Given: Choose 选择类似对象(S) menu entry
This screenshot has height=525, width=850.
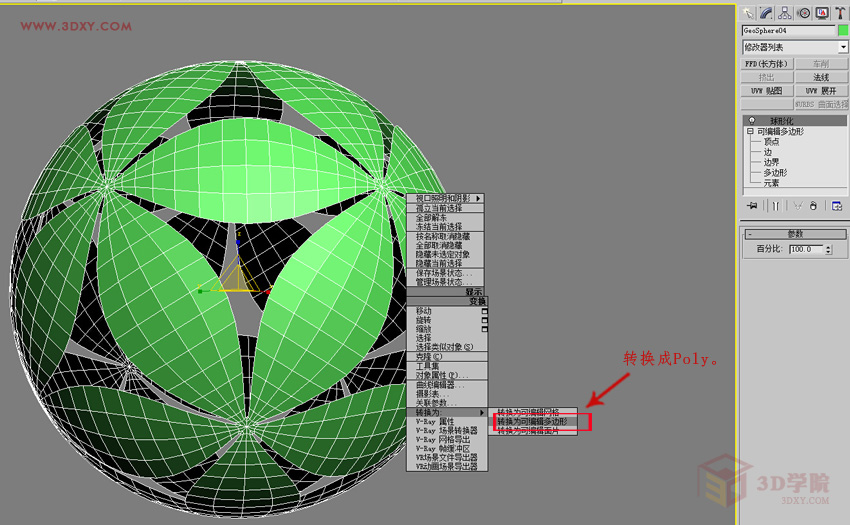Looking at the screenshot, I should [x=447, y=347].
